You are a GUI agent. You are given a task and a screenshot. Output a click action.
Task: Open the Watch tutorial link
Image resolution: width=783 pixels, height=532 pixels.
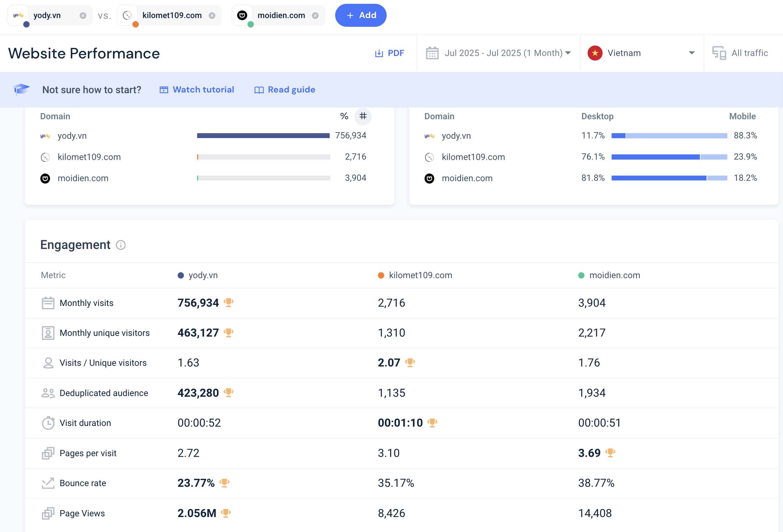pos(197,90)
